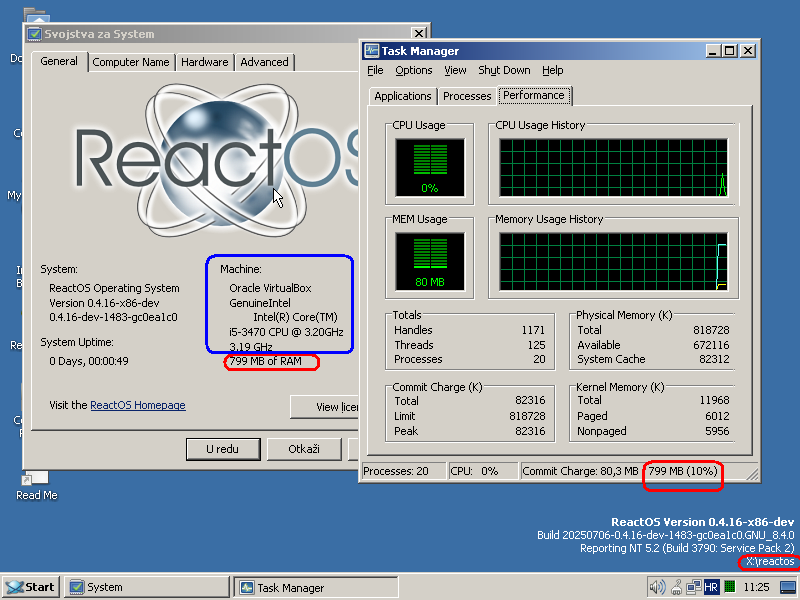Click the View licence button
The image size is (800, 600).
point(324,407)
